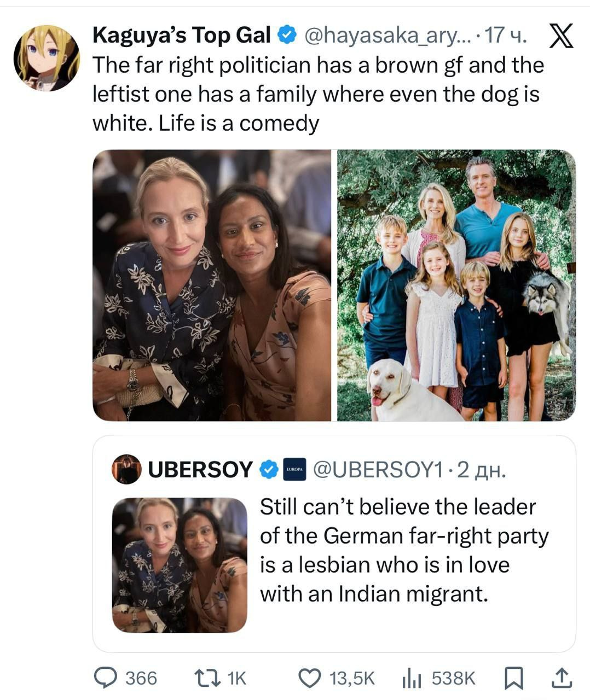Click UBERSOY's blue verified checkmark
The image size is (590, 700).
[268, 469]
